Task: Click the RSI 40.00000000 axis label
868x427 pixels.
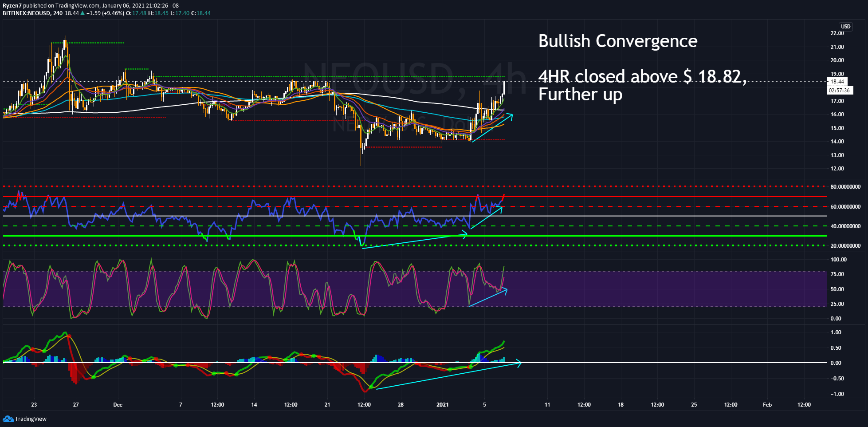Action: (845, 226)
